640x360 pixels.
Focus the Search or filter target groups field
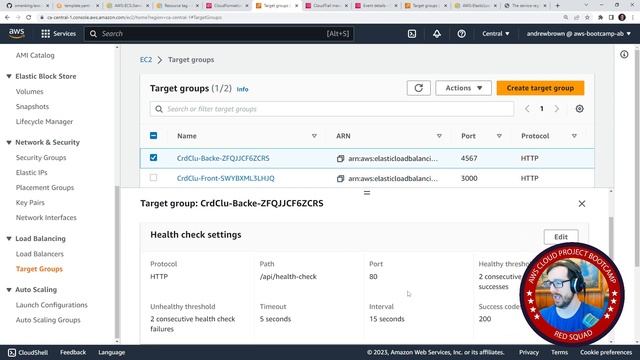[332, 109]
